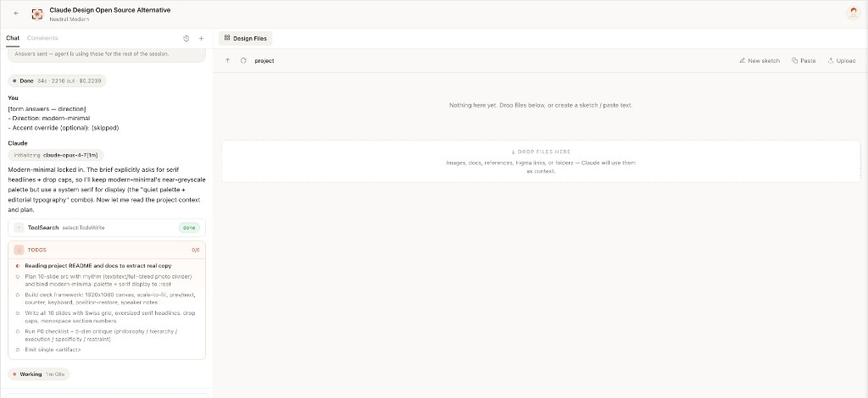The image size is (868, 398).
Task: Click the Neutral Modern subtitle
Action: coord(70,19)
